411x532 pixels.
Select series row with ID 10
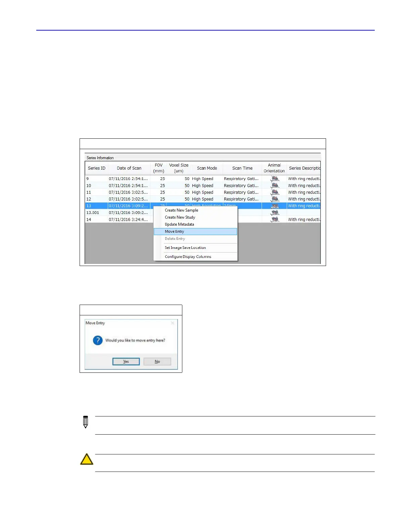(x=203, y=185)
